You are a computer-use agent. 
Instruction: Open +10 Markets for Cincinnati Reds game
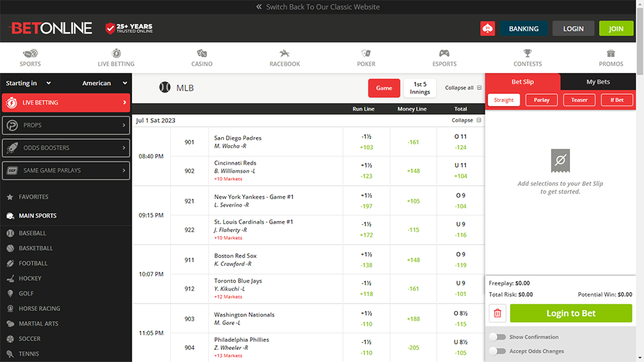pyautogui.click(x=228, y=179)
